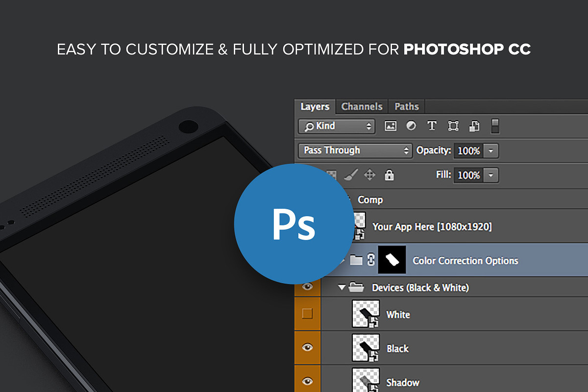Click the lock all padlock icon
The width and height of the screenshot is (588, 392).
389,174
